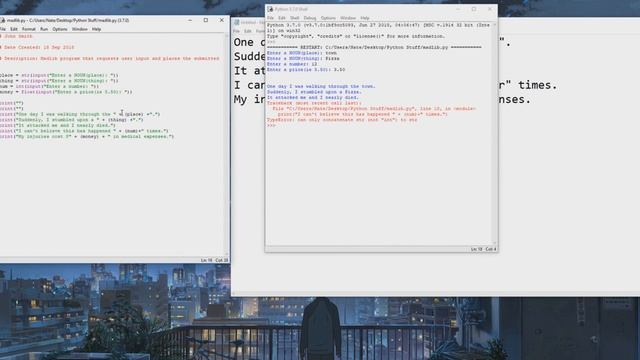Viewport: 640px width, 360px height.
Task: Click the RESTART line in Shell
Action: (374, 47)
